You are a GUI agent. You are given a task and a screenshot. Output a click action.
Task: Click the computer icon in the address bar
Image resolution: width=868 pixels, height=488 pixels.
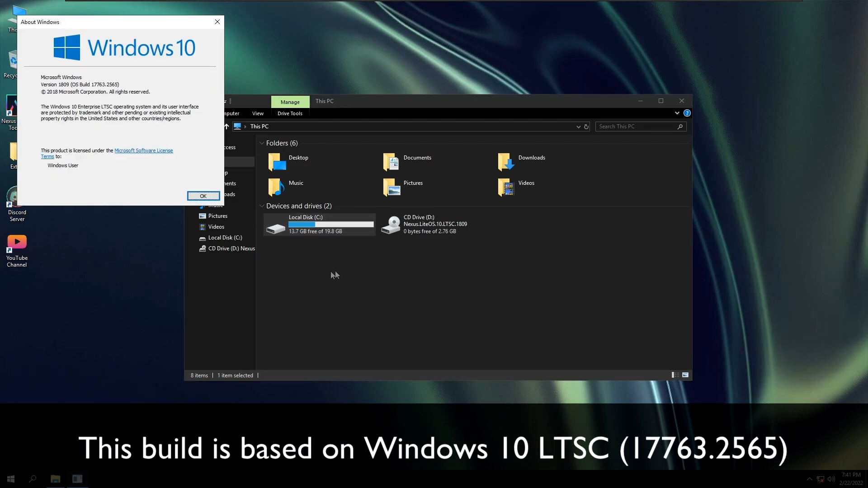tap(237, 127)
